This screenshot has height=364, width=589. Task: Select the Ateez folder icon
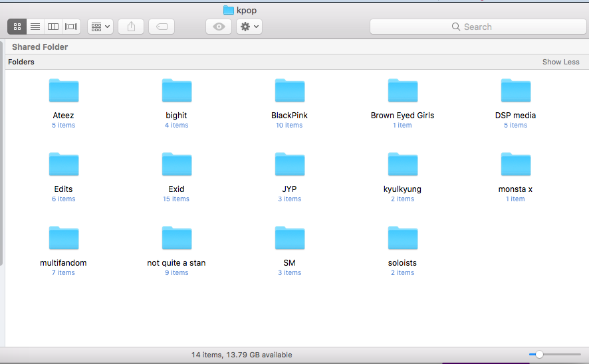[64, 90]
